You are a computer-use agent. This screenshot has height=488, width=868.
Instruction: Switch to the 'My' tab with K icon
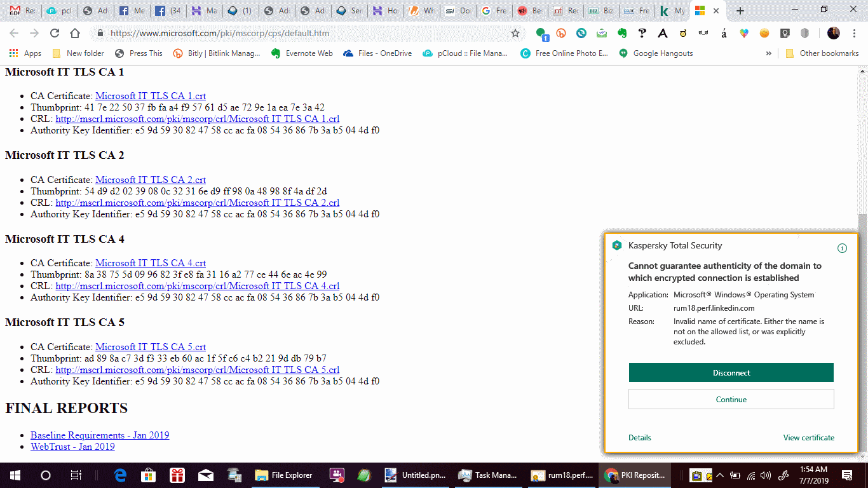click(672, 11)
